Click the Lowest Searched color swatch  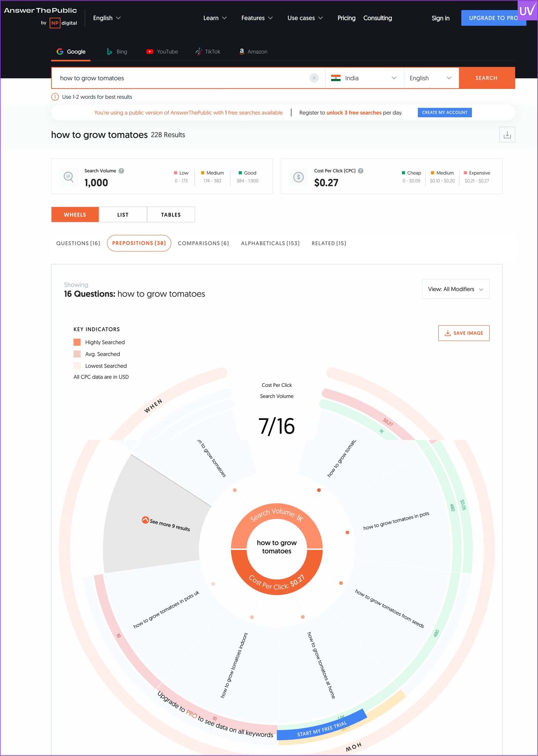click(77, 366)
